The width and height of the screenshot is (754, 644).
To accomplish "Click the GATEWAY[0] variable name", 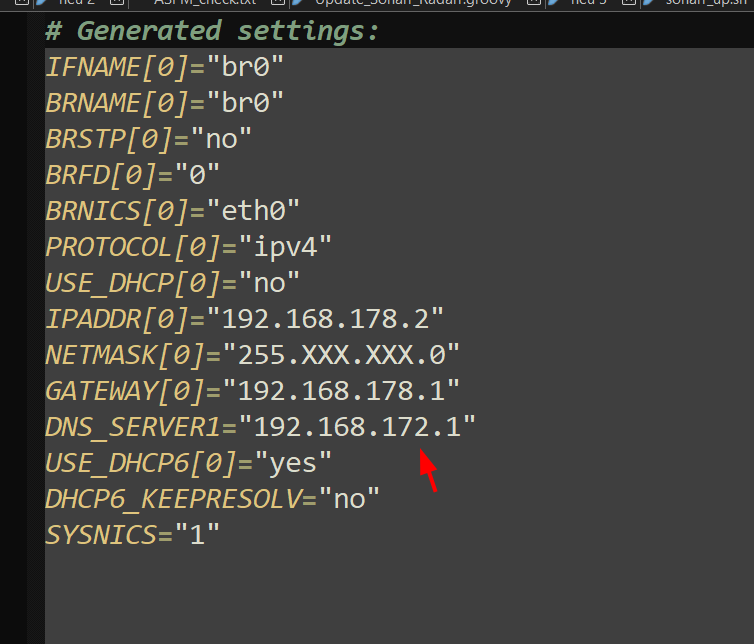I will 125,391.
